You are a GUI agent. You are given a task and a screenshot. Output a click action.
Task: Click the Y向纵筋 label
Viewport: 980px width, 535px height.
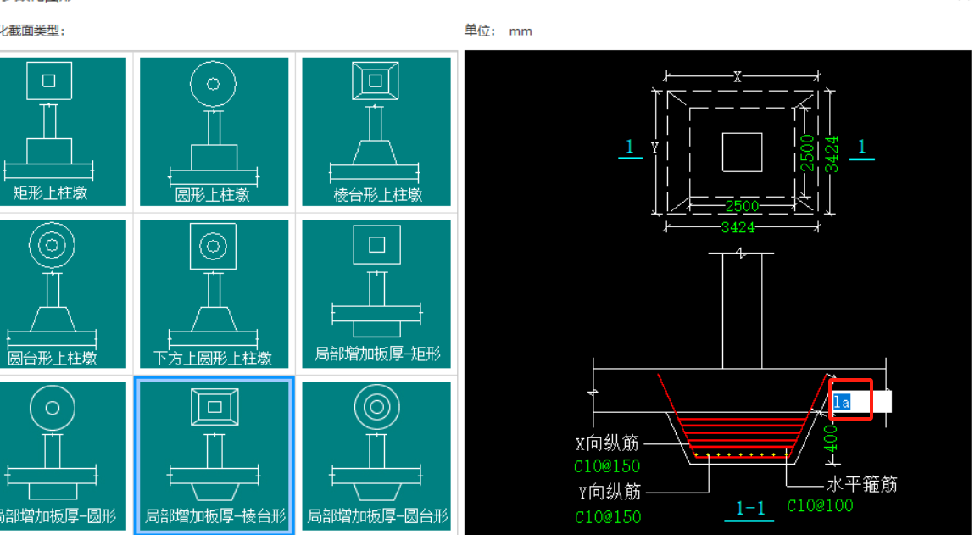pos(610,493)
